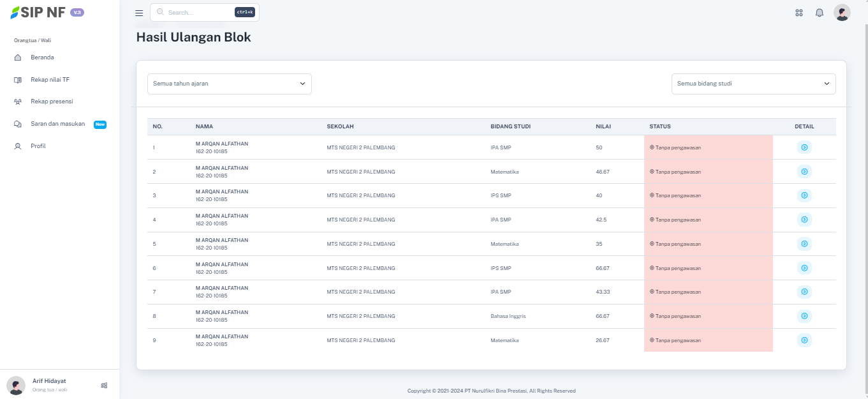868x399 pixels.
Task: Click the user avatar in top-right corner
Action: [842, 13]
